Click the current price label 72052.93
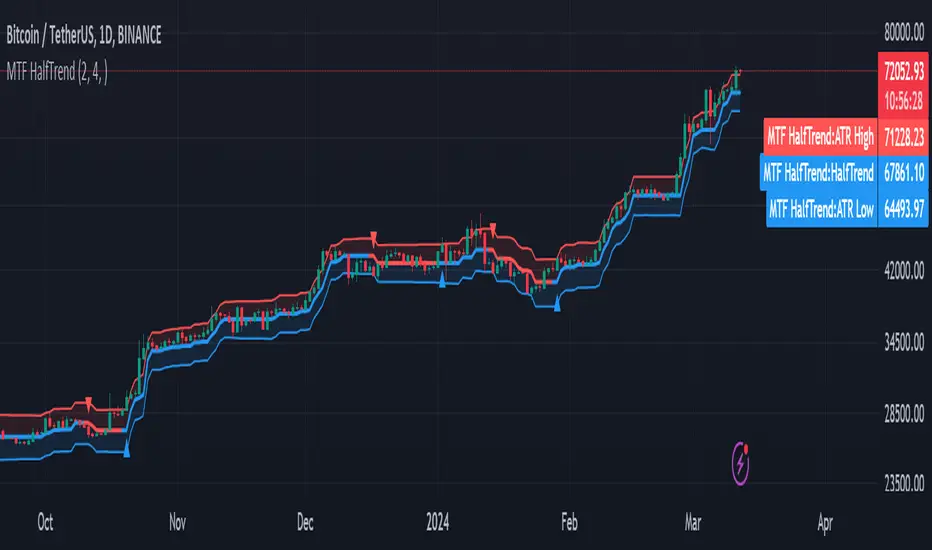Screen dimensions: 932x550 [903, 72]
